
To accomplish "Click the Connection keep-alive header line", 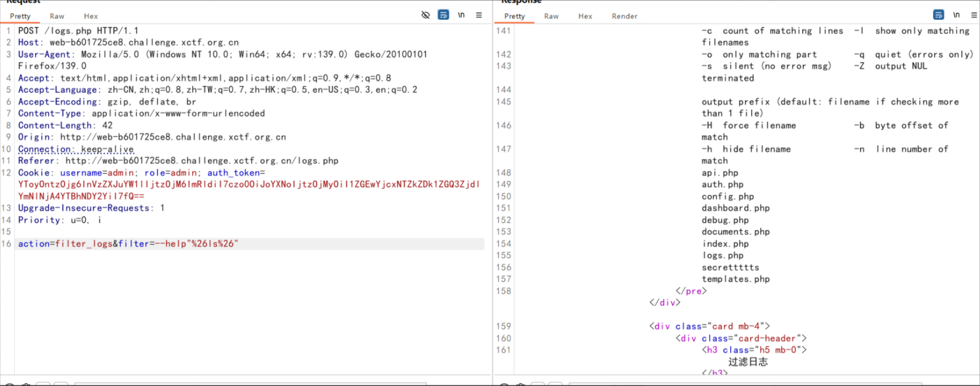I will (76, 149).
